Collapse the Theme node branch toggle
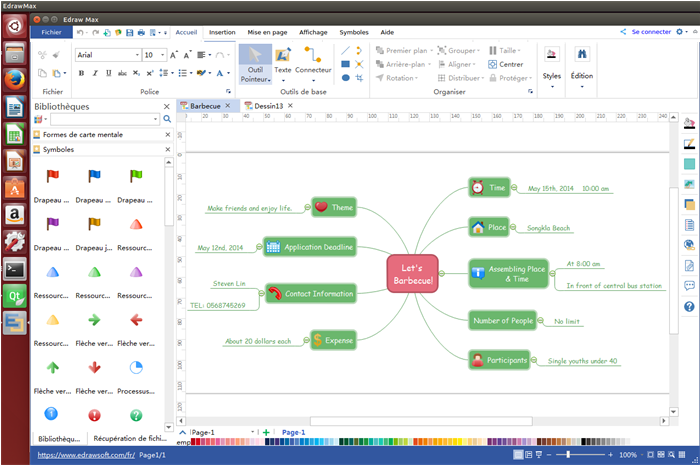The width and height of the screenshot is (700, 466). click(307, 207)
